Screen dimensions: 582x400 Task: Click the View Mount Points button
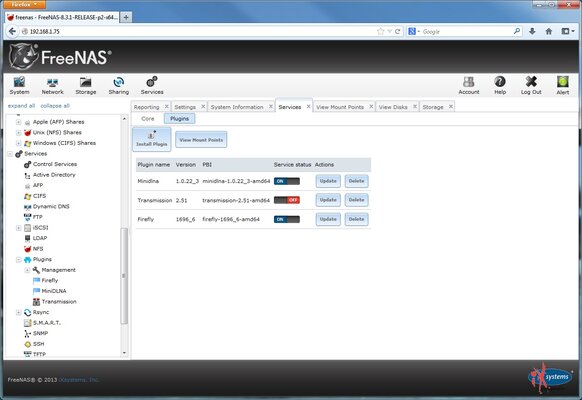pos(201,140)
